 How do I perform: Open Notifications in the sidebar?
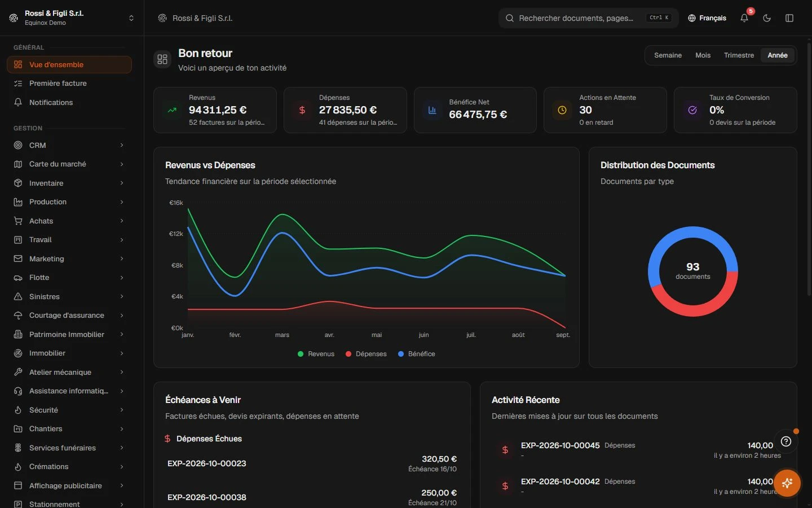(69, 102)
